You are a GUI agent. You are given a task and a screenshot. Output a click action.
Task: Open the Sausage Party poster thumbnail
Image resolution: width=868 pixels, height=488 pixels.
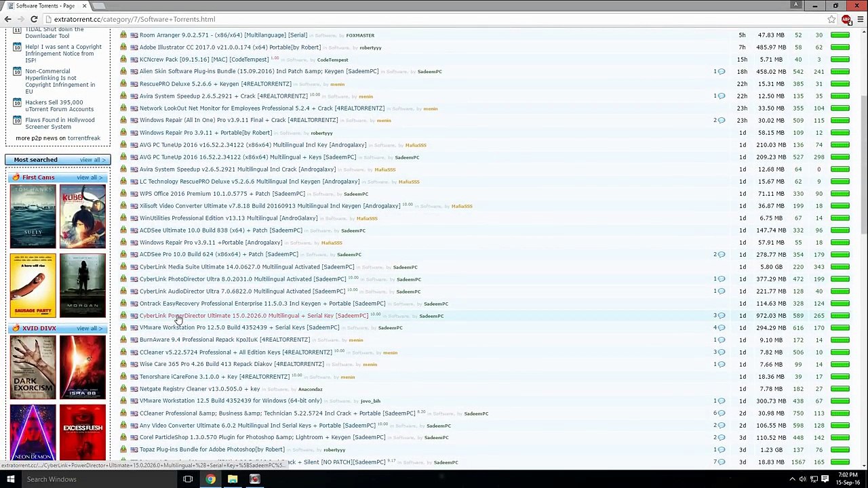[33, 285]
